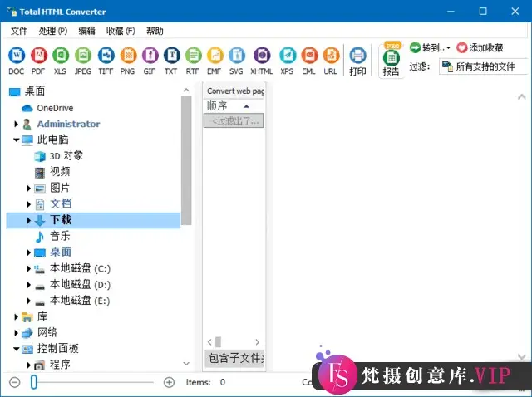
Task: Click the 转到 go-to button
Action: pyautogui.click(x=427, y=48)
